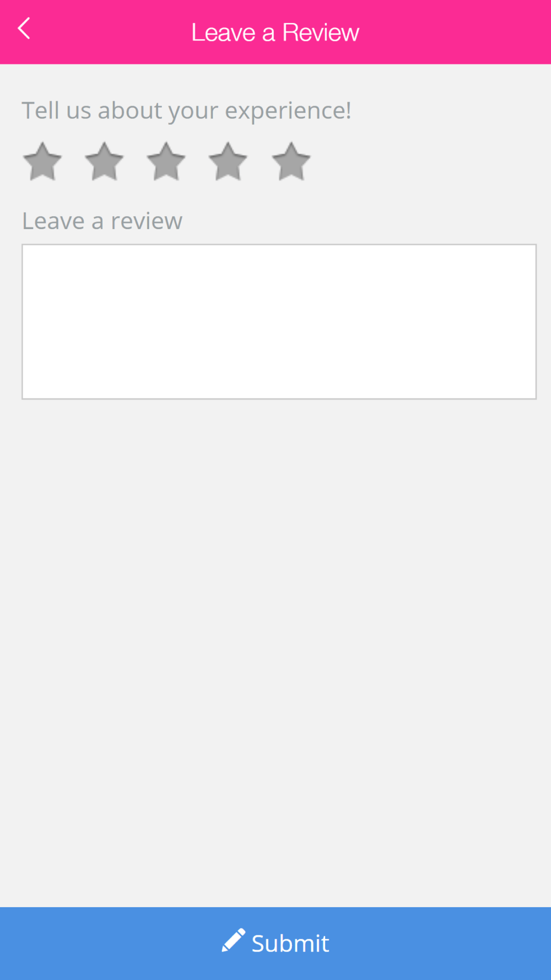Image resolution: width=551 pixels, height=980 pixels.
Task: Click the 'Tell us about your experience!' label
Action: (x=186, y=111)
